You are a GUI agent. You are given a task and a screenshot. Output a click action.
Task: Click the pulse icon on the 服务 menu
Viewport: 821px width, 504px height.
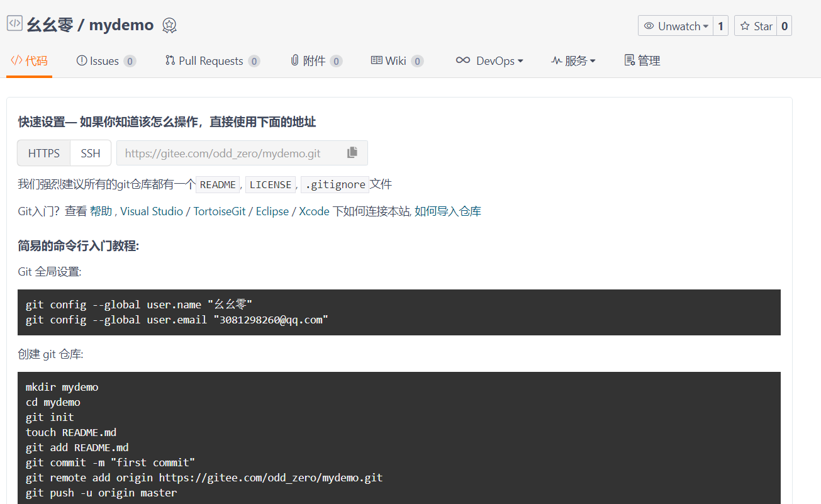[x=557, y=60]
